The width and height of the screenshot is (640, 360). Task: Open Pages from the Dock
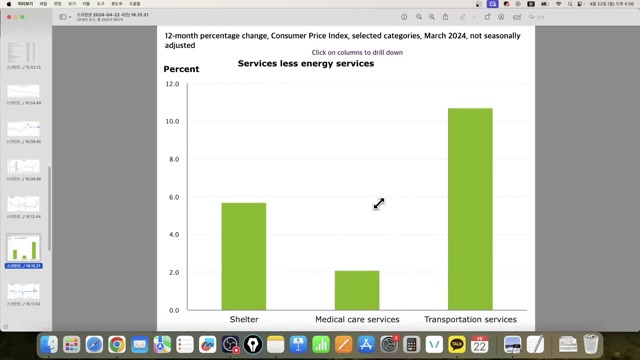pyautogui.click(x=343, y=344)
